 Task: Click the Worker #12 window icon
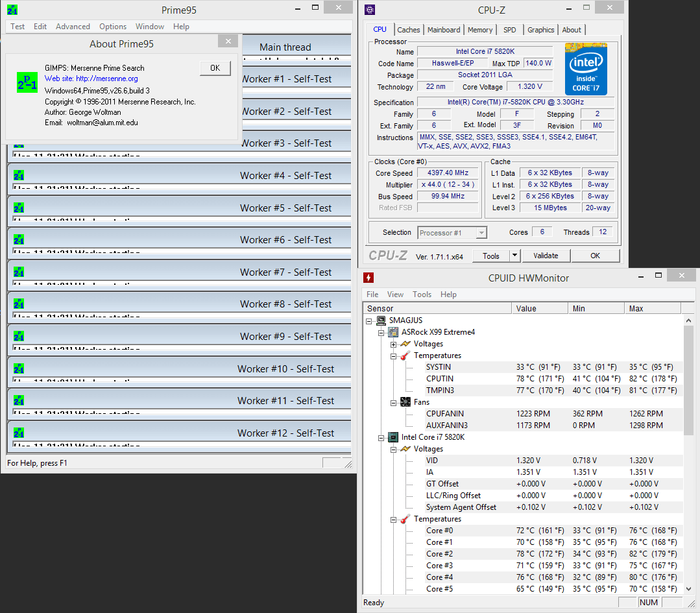point(19,433)
